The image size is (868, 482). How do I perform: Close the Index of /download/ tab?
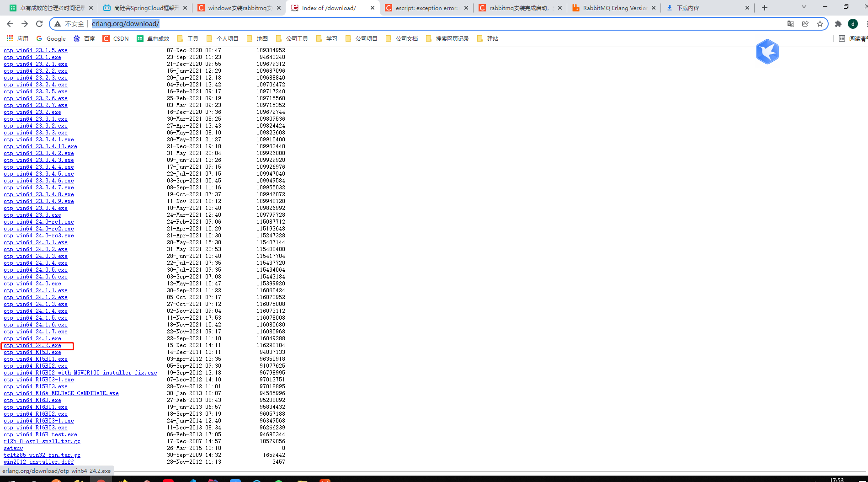[x=373, y=8]
